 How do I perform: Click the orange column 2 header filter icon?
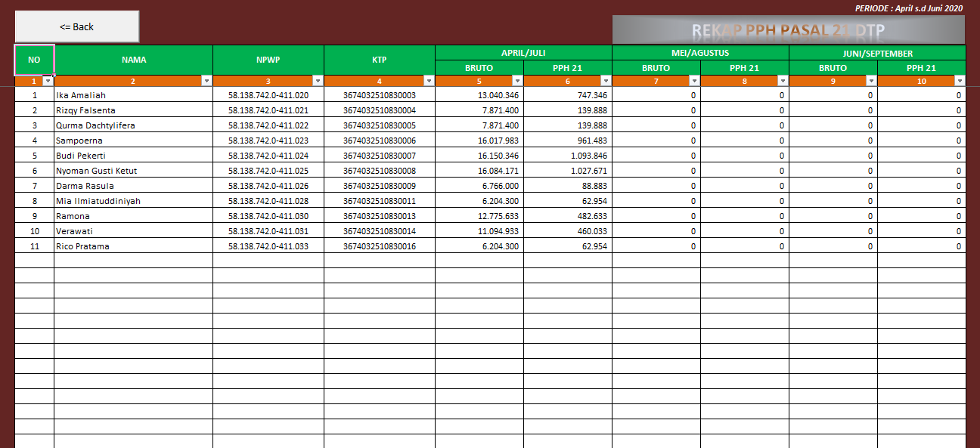206,80
